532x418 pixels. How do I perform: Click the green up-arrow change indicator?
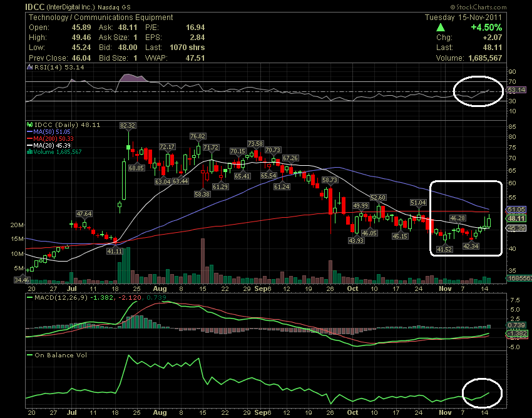click(441, 28)
